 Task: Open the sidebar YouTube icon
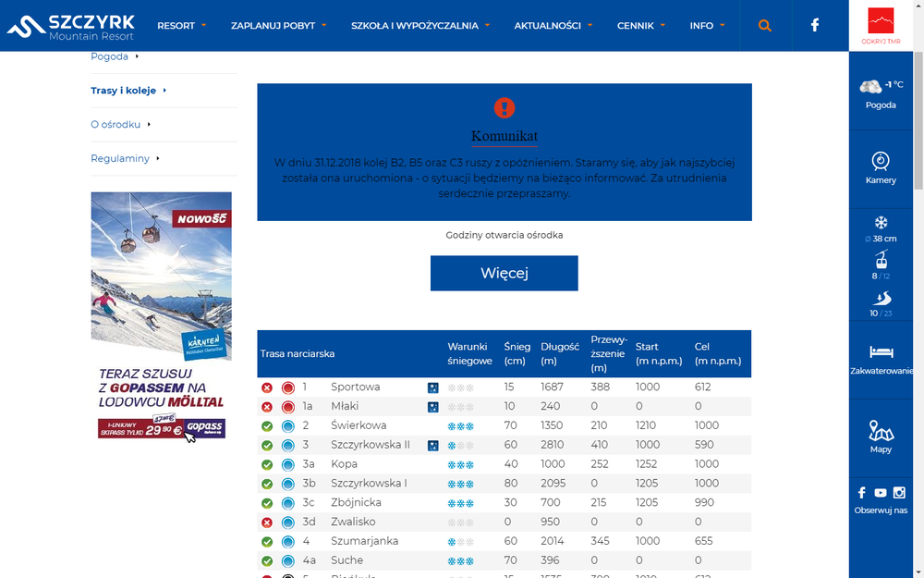[881, 493]
